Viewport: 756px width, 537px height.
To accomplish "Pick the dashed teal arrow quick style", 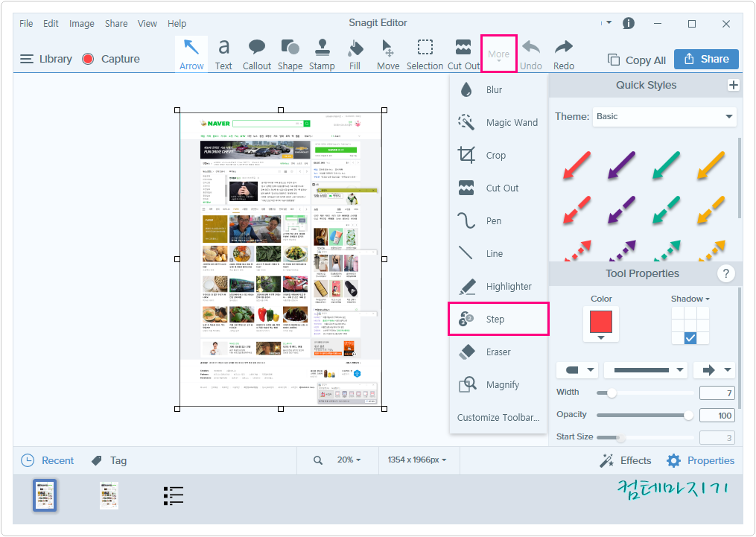I will [x=666, y=210].
